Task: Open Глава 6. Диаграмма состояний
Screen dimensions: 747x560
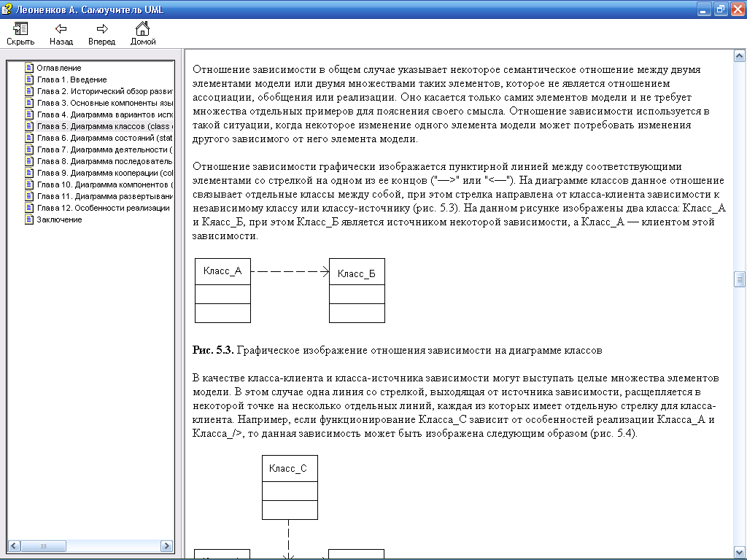Action: coord(105,138)
